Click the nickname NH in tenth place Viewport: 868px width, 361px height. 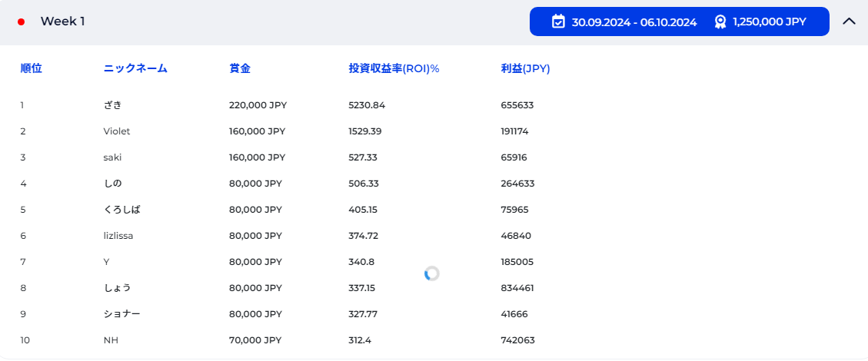pos(111,340)
